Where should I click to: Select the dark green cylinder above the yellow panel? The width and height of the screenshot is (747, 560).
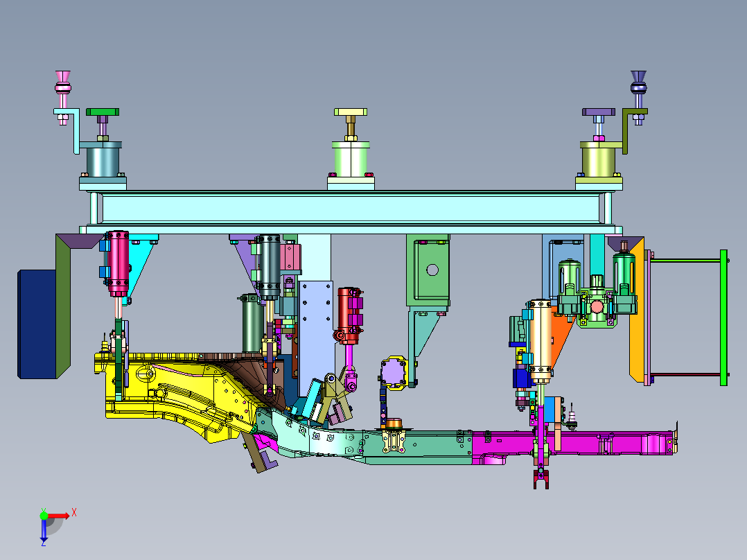[x=252, y=324]
